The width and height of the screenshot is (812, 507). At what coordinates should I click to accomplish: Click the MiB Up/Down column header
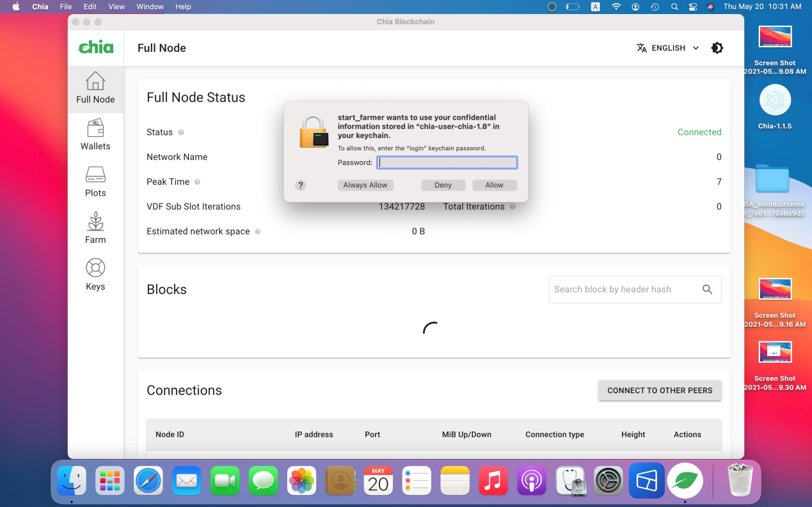tap(466, 435)
